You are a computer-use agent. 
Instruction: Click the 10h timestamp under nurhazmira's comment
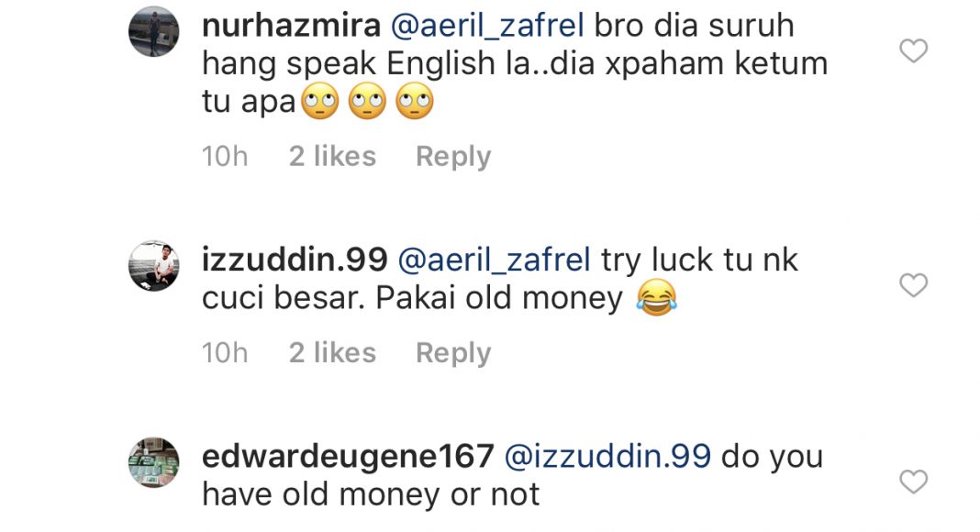tap(225, 156)
